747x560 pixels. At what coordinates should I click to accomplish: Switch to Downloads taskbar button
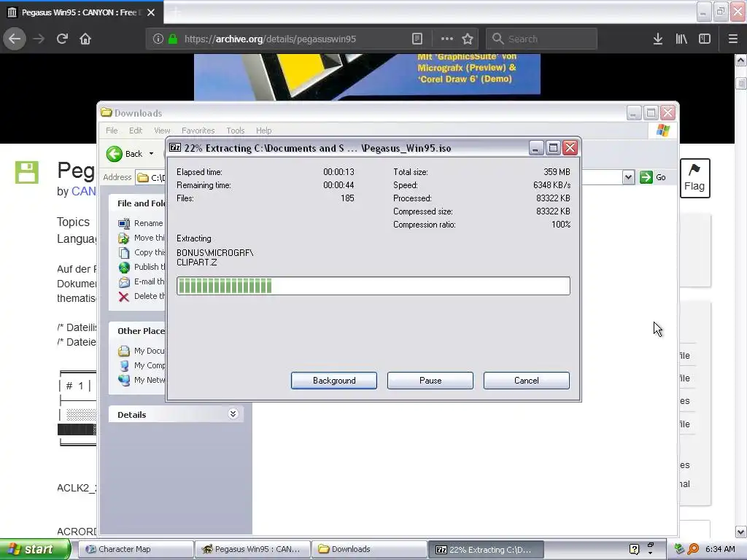(369, 549)
